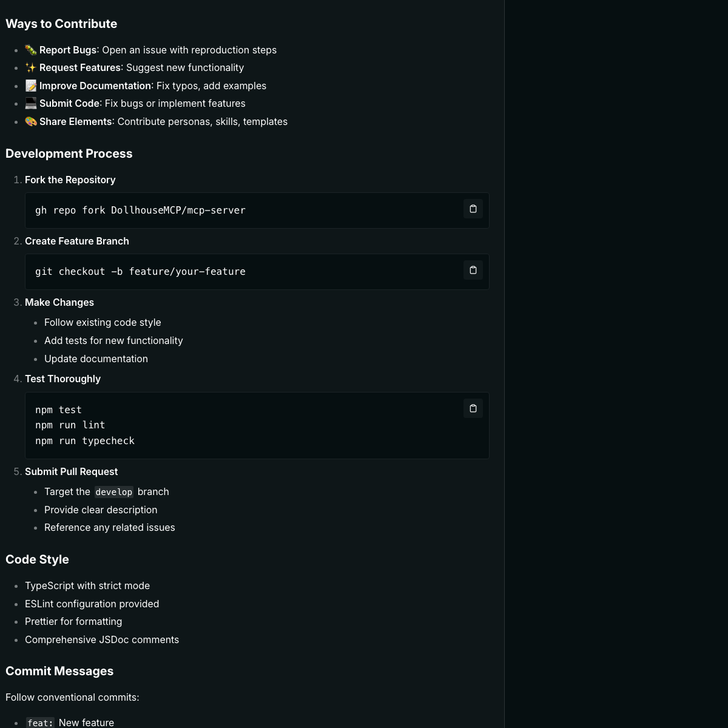Click the 'npm run typecheck' code line
The height and width of the screenshot is (728, 728).
pos(85,441)
